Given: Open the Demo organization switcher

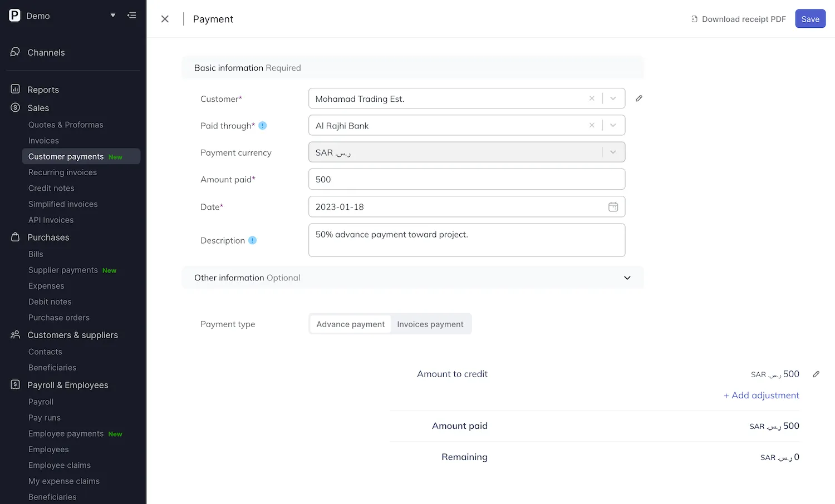Looking at the screenshot, I should pyautogui.click(x=113, y=16).
